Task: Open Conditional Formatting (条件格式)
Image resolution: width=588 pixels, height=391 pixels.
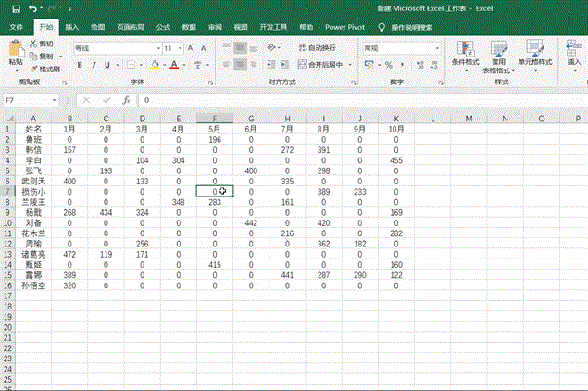Action: (x=468, y=54)
